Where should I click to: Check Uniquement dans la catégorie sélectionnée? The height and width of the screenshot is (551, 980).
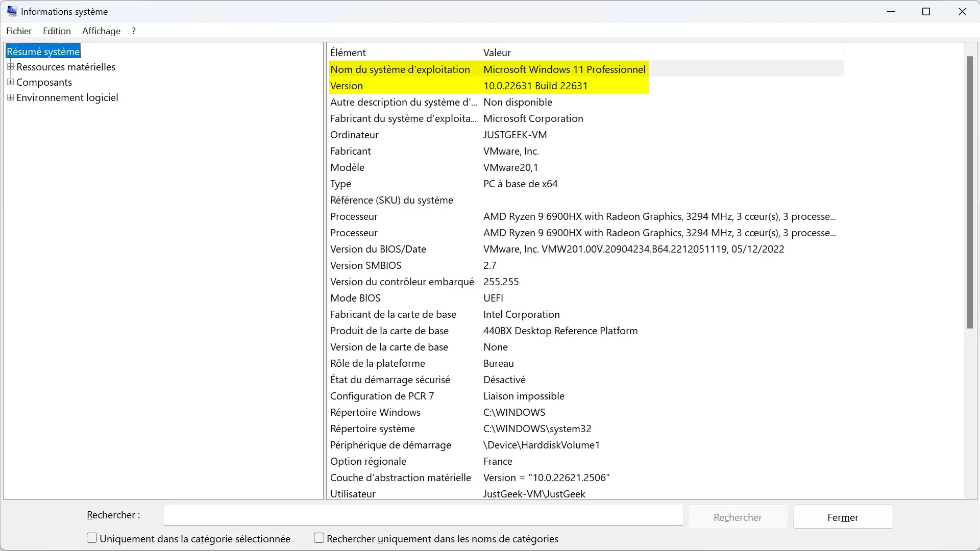coord(92,538)
